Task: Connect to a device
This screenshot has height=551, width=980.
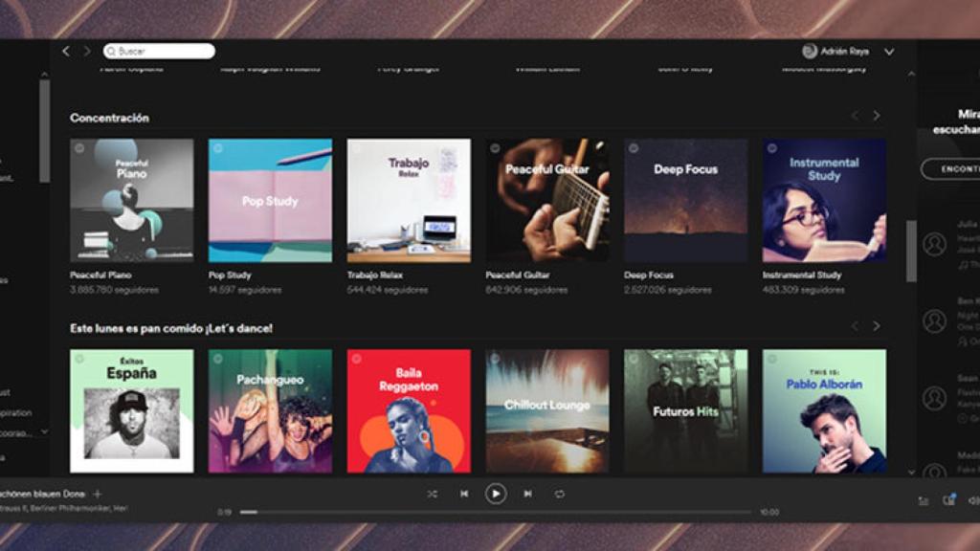Action: (948, 499)
